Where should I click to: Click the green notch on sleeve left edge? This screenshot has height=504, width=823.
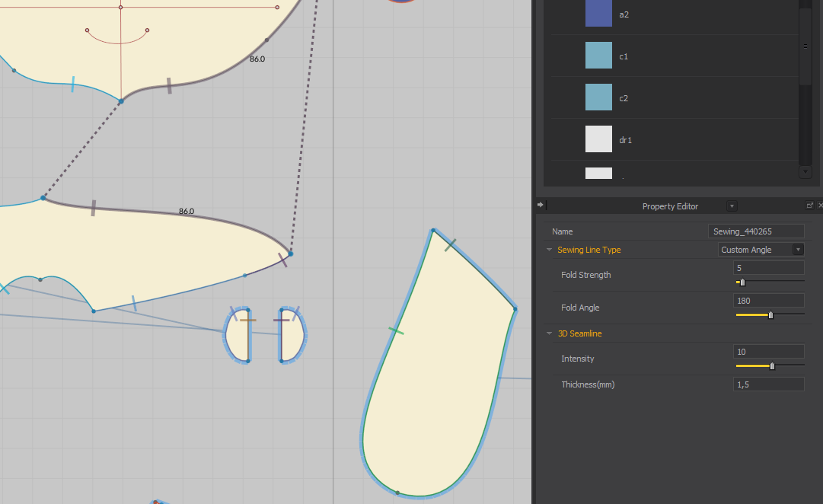pyautogui.click(x=397, y=330)
